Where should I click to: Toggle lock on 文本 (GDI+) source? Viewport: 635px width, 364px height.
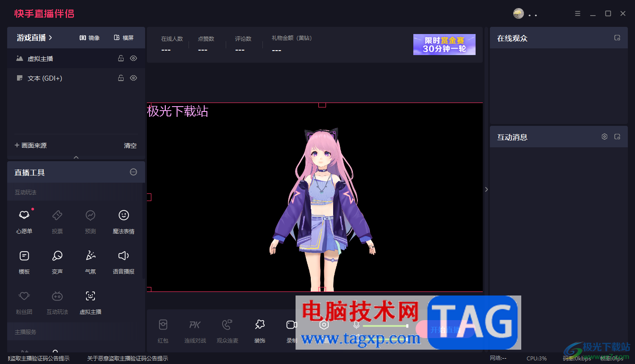(x=121, y=78)
